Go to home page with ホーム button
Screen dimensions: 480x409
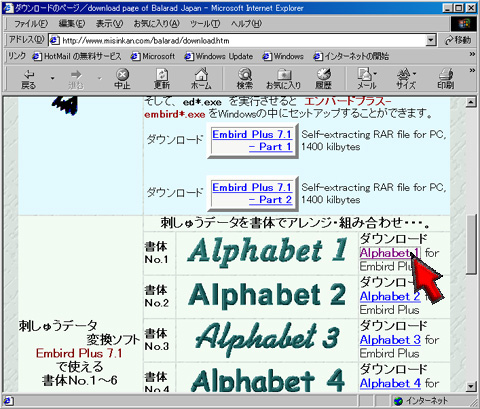[x=201, y=79]
